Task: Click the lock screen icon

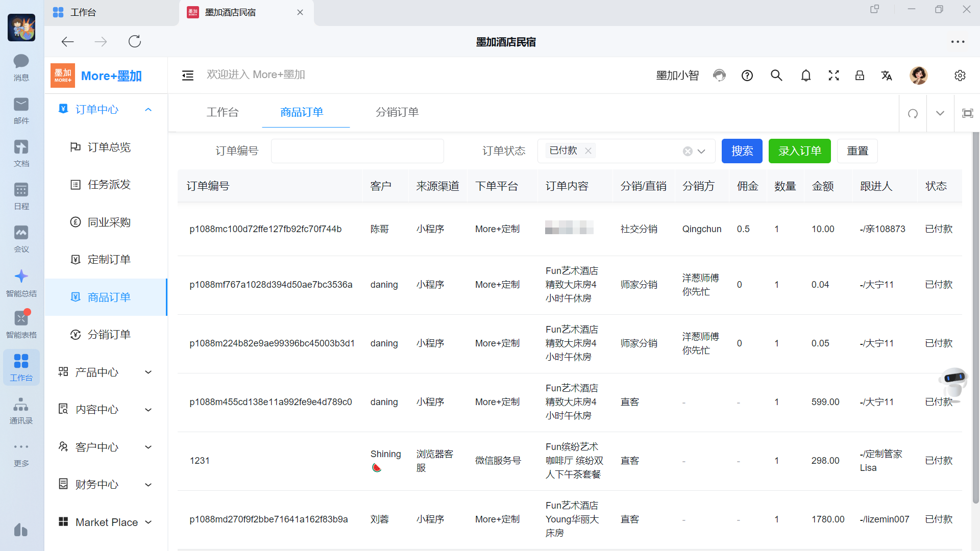Action: [860, 76]
